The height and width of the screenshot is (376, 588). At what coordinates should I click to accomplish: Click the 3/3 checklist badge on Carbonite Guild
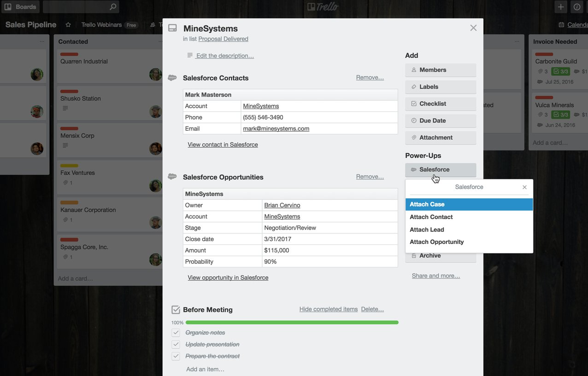point(561,71)
